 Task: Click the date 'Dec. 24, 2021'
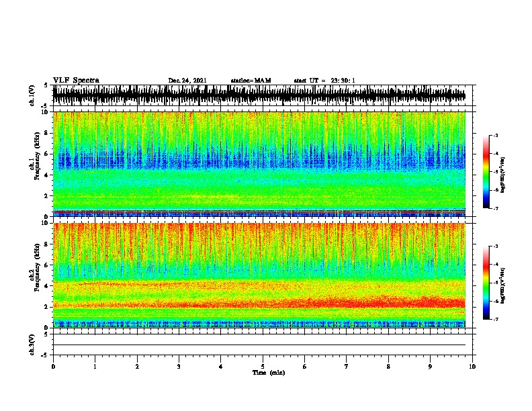187,81
